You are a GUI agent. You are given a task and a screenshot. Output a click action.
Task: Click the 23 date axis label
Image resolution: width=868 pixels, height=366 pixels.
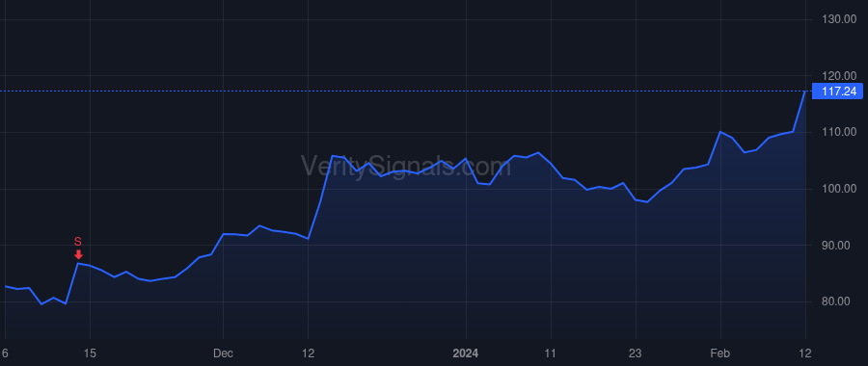[x=636, y=353]
